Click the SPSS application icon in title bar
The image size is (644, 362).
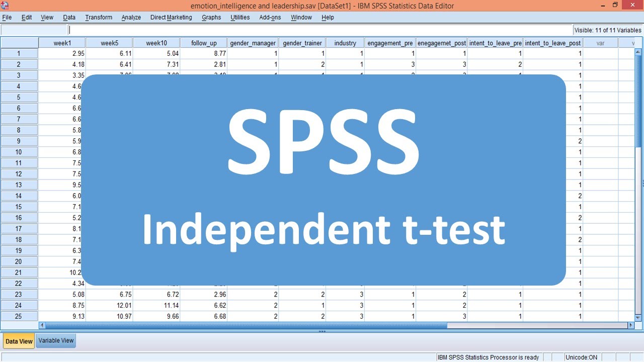click(6, 6)
